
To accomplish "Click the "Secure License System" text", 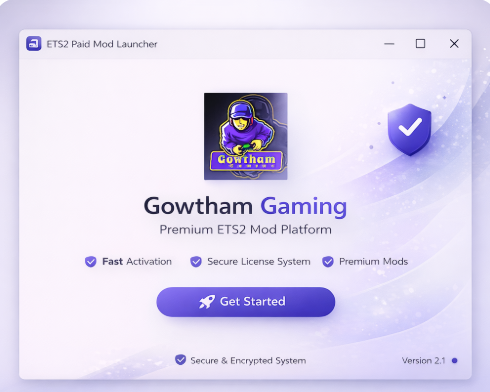I will coord(259,262).
